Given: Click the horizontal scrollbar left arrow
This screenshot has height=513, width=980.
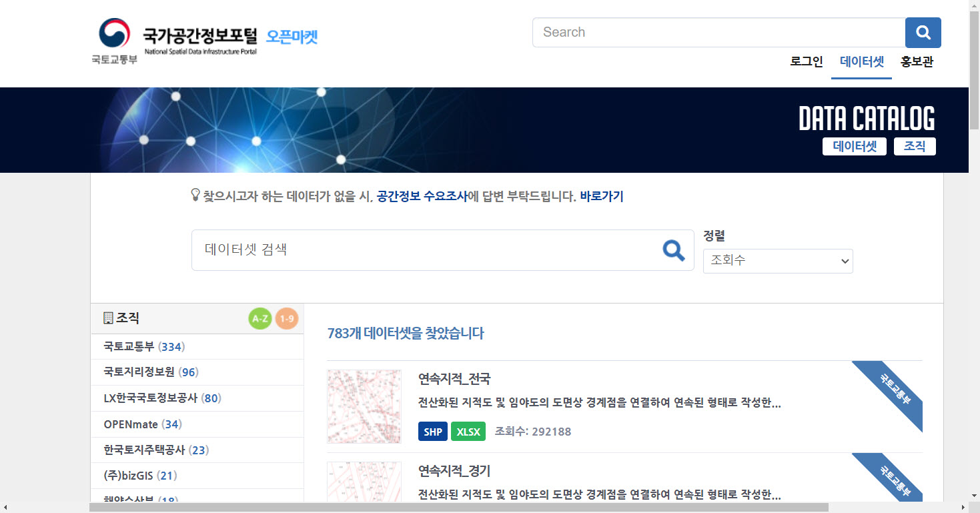Looking at the screenshot, I should [x=5, y=508].
